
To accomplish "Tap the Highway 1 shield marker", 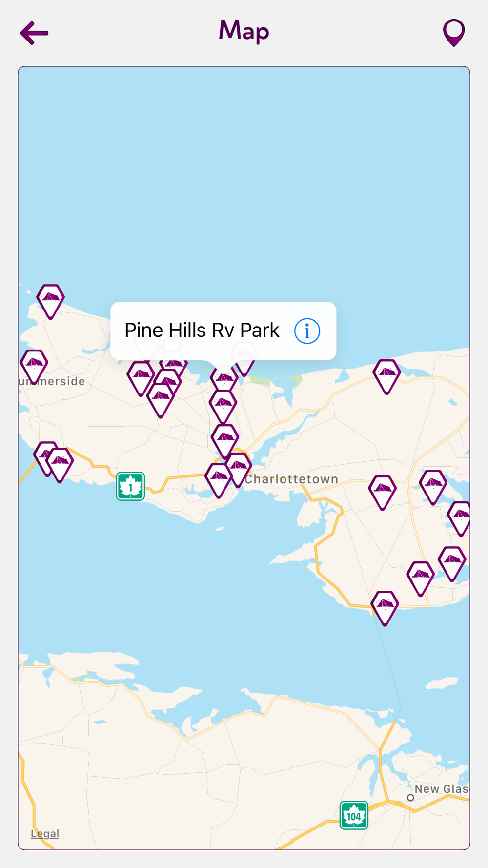I will [x=130, y=486].
